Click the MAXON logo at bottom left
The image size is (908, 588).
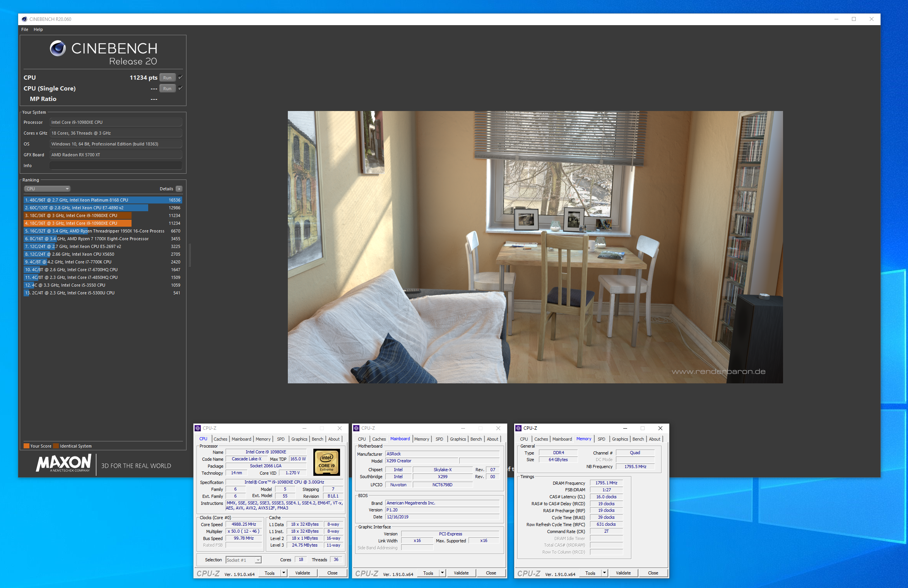64,463
